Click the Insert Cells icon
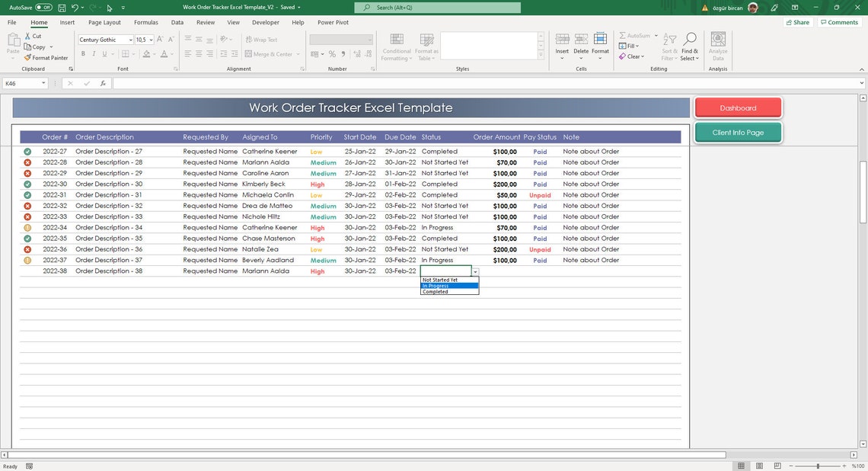This screenshot has width=868, height=471. point(562,42)
